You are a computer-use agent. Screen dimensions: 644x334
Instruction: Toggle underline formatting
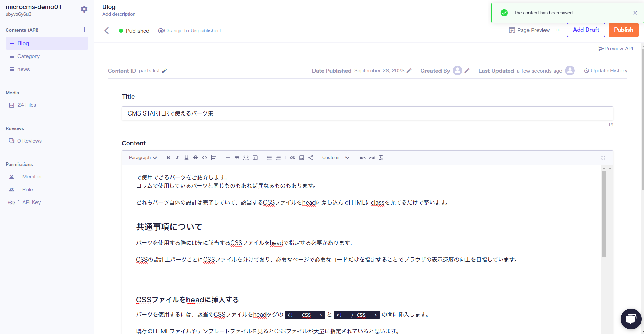point(186,158)
